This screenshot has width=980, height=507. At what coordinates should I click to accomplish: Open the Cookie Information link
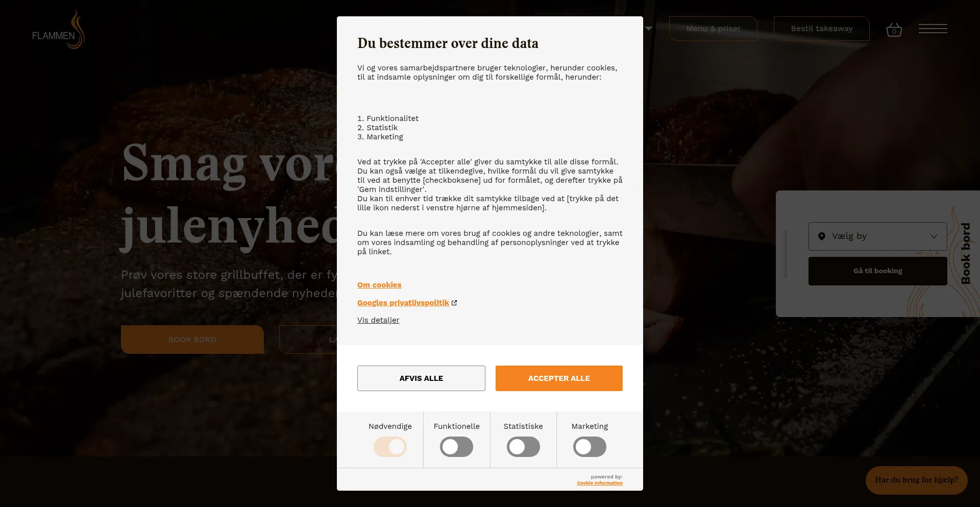click(600, 483)
